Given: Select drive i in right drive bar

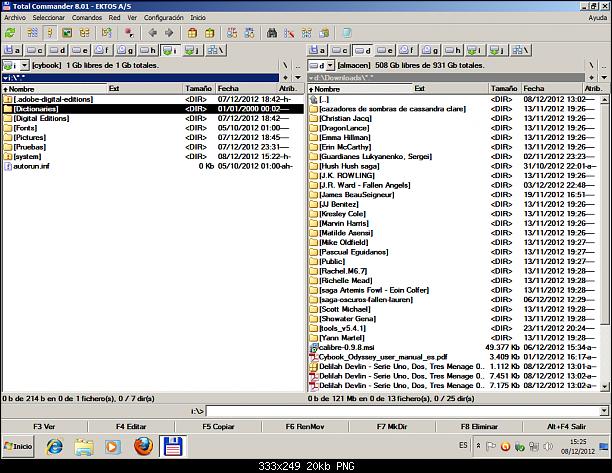Looking at the screenshot, I should [x=475, y=50].
